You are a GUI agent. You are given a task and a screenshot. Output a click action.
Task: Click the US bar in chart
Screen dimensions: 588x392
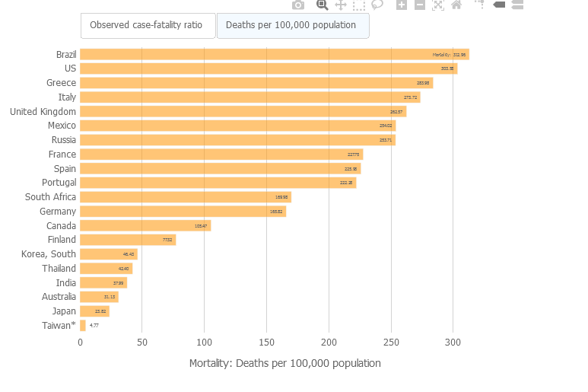point(268,69)
